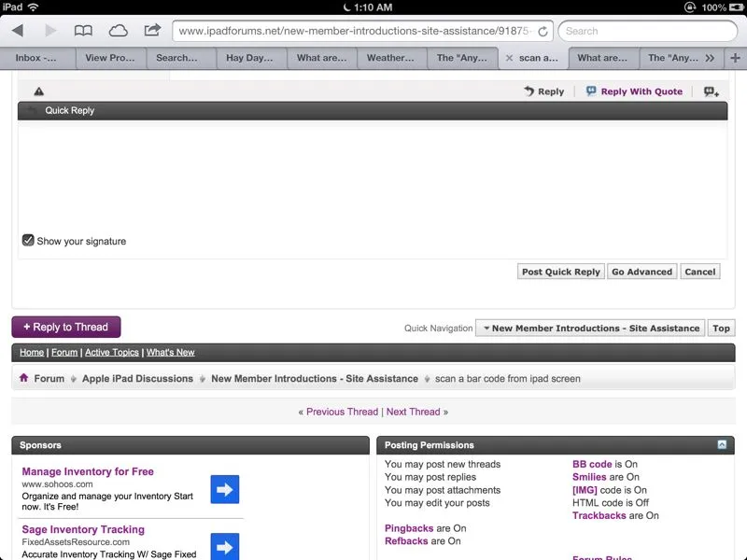747x560 pixels.
Task: Uncheck Show your signature checkbox
Action: coord(28,241)
